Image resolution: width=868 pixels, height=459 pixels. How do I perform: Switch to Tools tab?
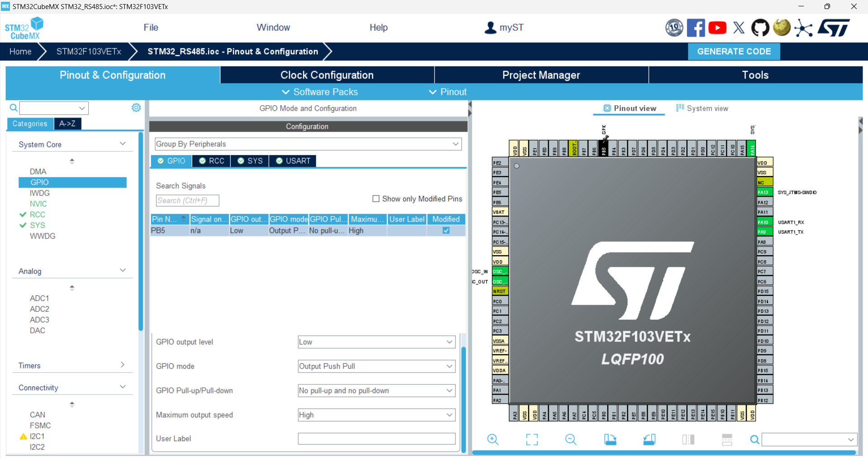(x=755, y=75)
